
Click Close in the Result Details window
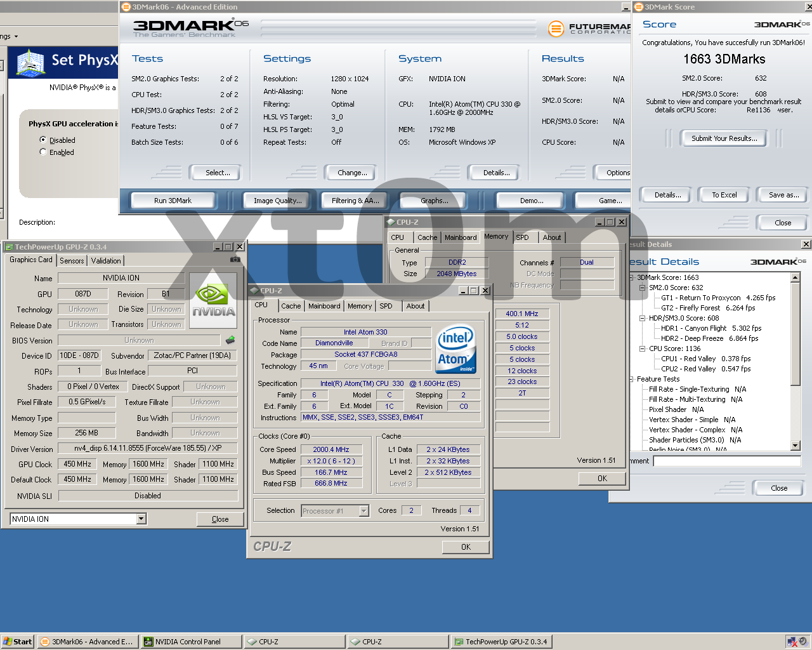(x=779, y=488)
